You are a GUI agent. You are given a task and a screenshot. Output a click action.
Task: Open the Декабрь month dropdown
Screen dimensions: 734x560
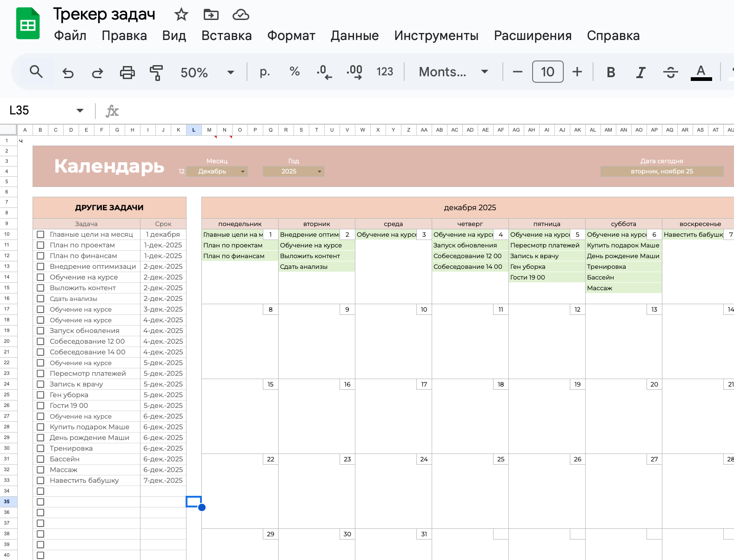coord(242,172)
